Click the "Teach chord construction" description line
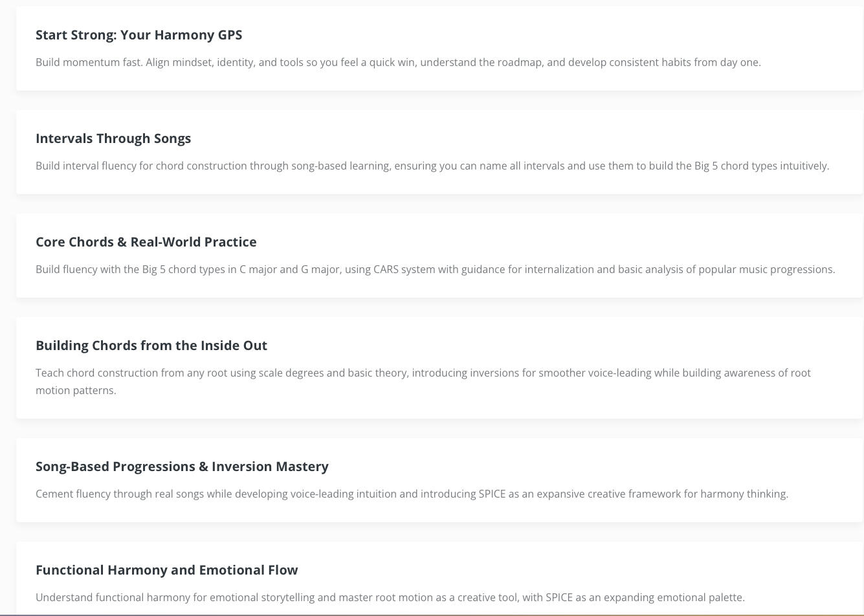Screen dimensions: 864x616 423,373
